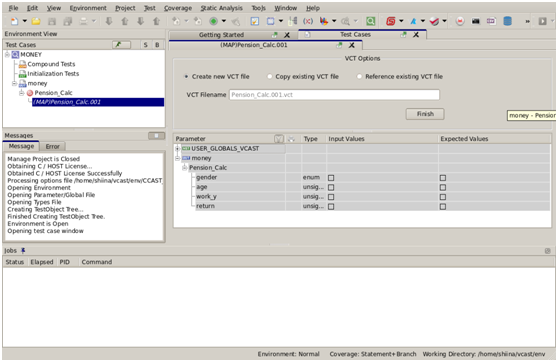558x362 pixels.
Task: Select Create new VCT file radio button
Action: pos(186,77)
